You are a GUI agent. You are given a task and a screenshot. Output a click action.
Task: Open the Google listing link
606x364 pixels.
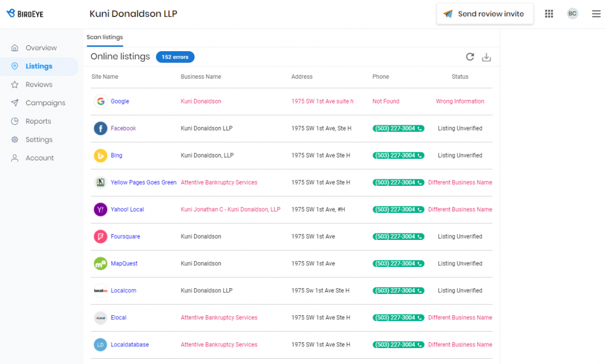[x=120, y=101]
